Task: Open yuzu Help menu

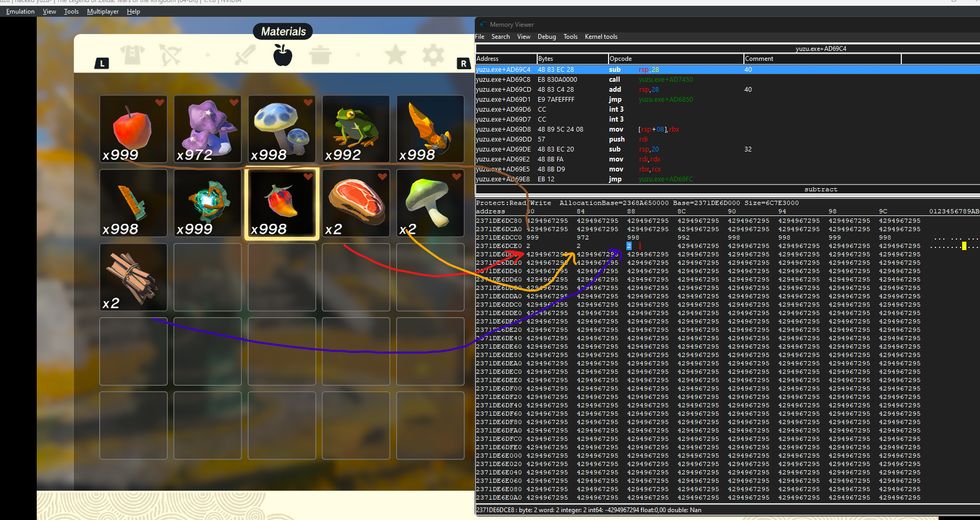Action: coord(133,12)
